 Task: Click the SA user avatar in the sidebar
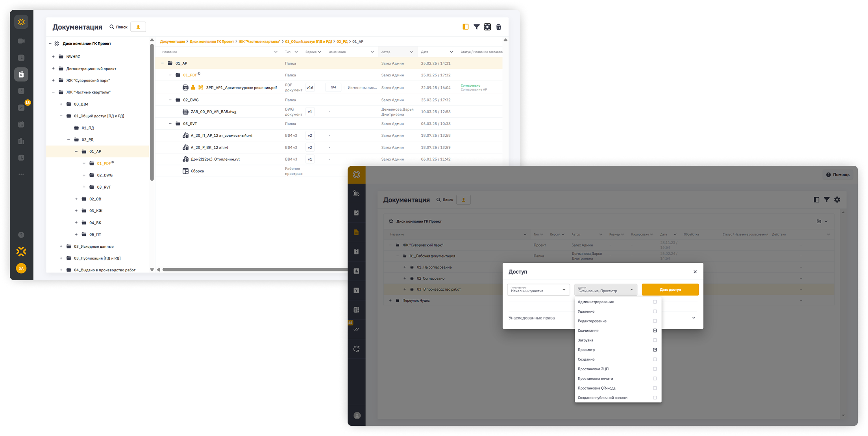21,268
